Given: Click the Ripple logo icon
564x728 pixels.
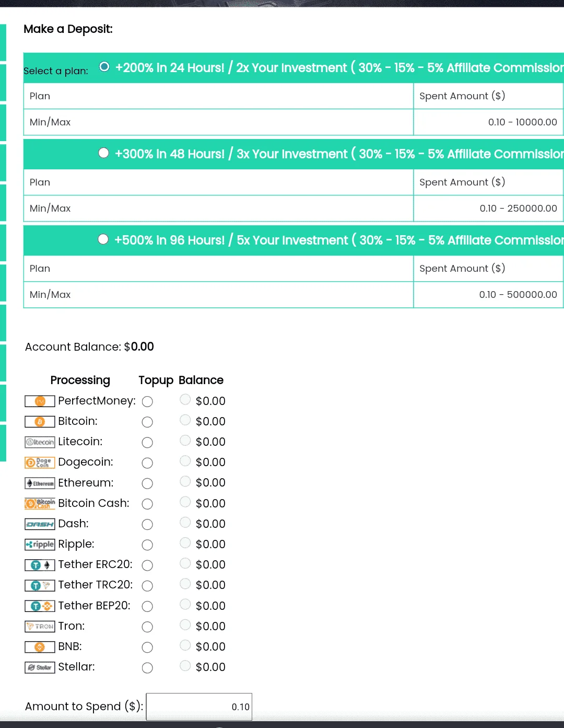Looking at the screenshot, I should click(40, 545).
